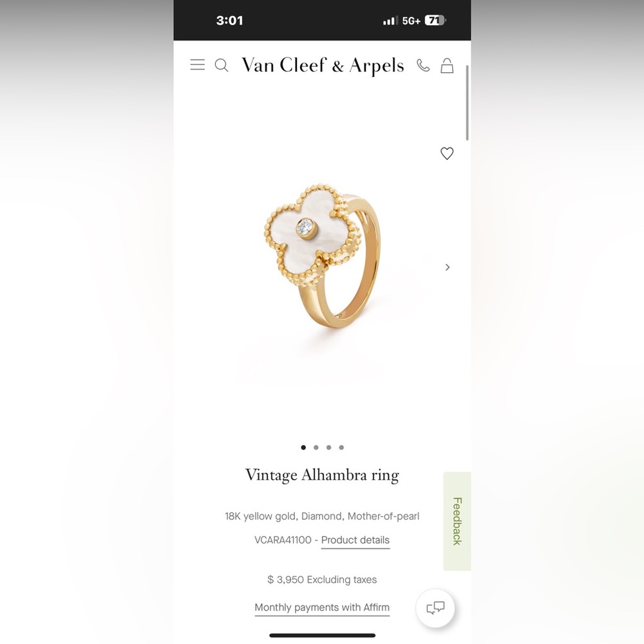Select the second carousel dot
The width and height of the screenshot is (644, 644).
316,448
